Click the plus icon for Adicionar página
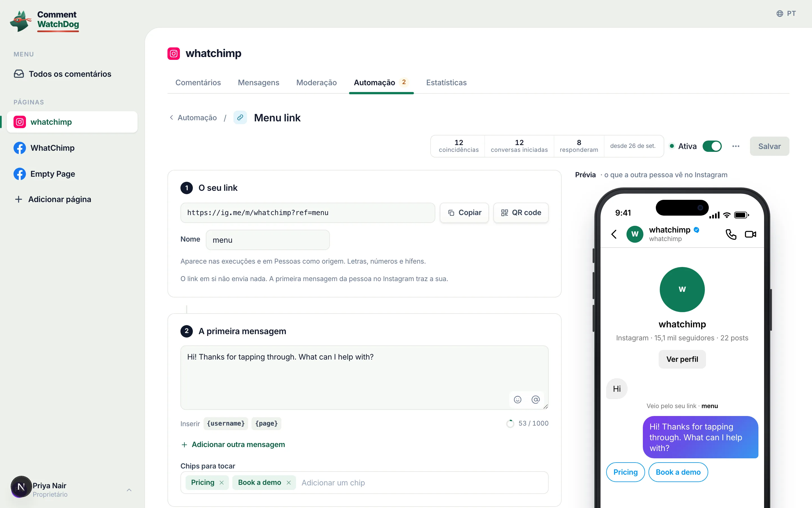The width and height of the screenshot is (812, 508). point(19,199)
